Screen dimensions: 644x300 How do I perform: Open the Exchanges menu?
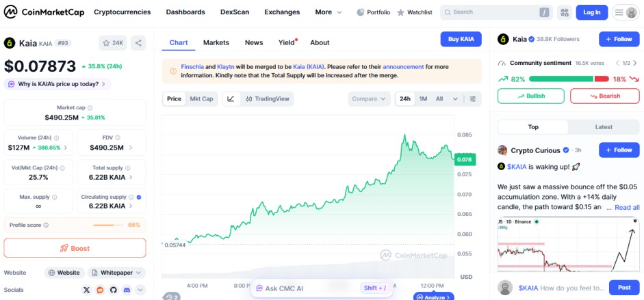282,12
